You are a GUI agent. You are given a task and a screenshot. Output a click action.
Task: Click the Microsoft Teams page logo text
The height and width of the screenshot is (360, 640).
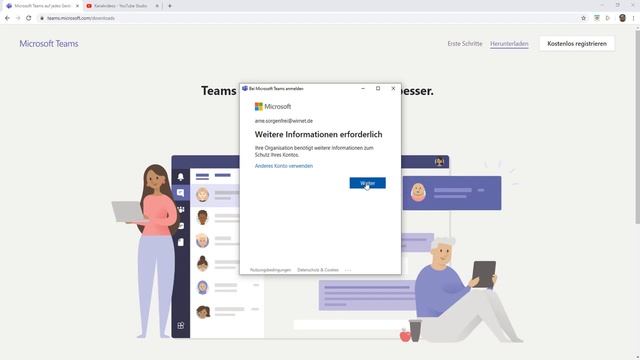pyautogui.click(x=49, y=44)
